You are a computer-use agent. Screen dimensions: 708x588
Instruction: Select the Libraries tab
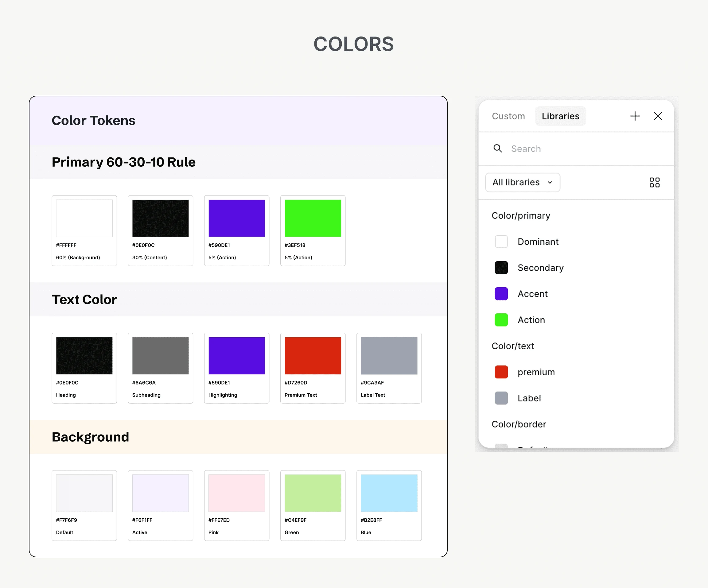[x=560, y=116]
